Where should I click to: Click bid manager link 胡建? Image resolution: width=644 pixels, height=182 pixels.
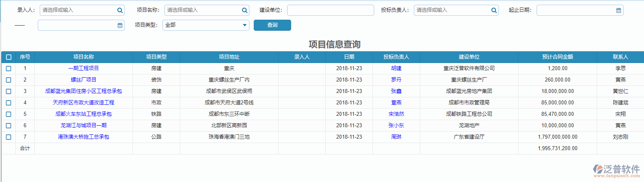coord(396,69)
